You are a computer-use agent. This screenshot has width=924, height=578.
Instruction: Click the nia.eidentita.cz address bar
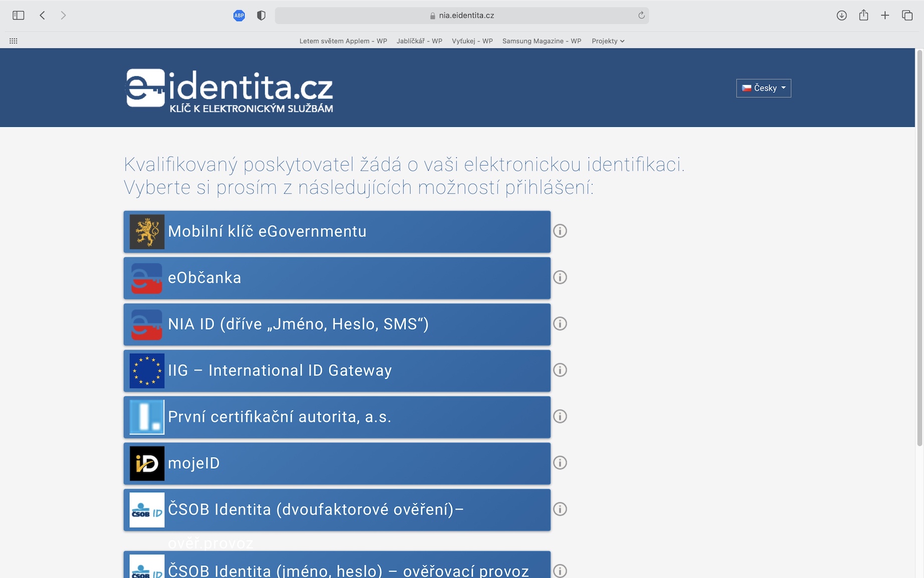coord(462,16)
